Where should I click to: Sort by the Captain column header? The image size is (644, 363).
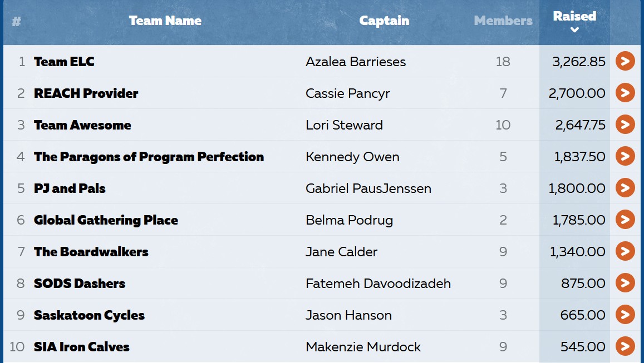coord(384,21)
